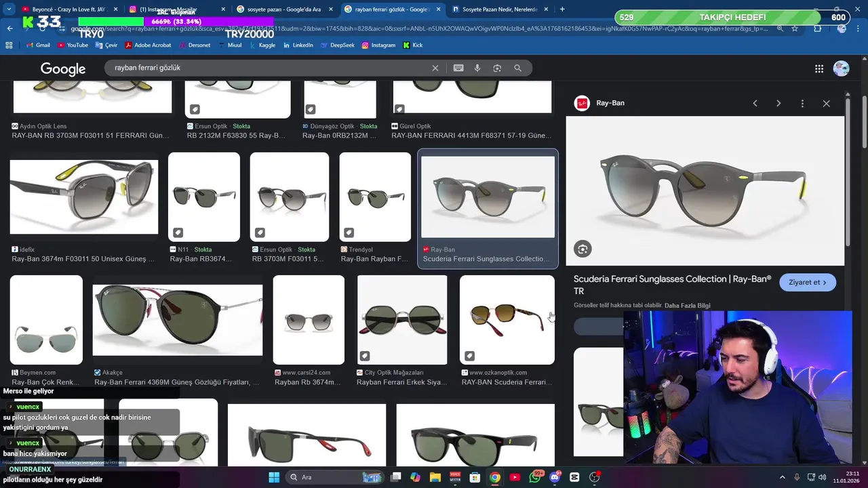Show next image in Ray-Ban preview panel
Screen dimensions: 868x488
(x=778, y=103)
